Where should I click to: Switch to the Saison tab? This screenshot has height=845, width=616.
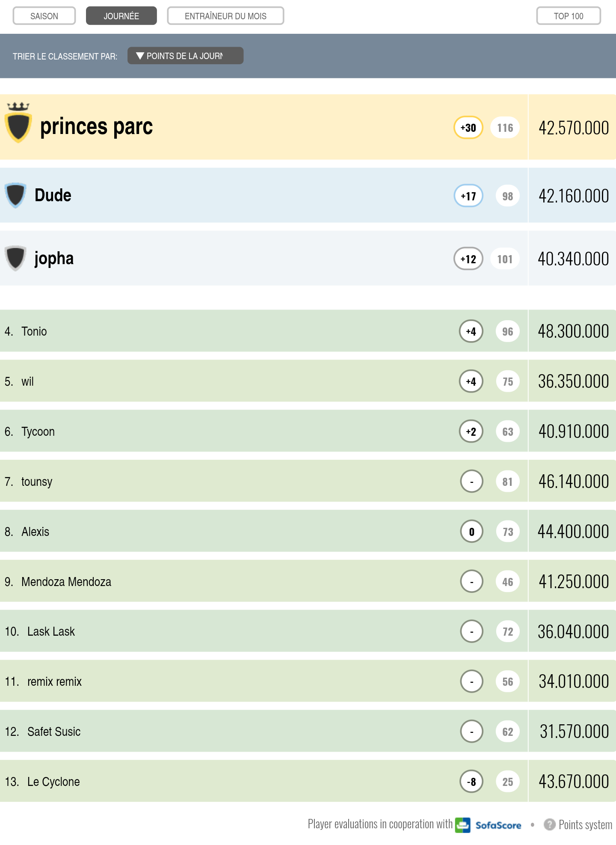[x=44, y=16]
